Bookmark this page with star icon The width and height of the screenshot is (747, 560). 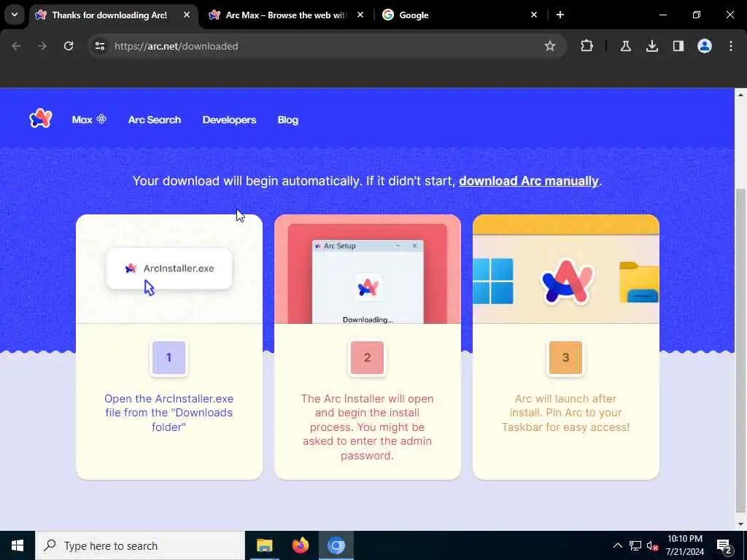550,46
